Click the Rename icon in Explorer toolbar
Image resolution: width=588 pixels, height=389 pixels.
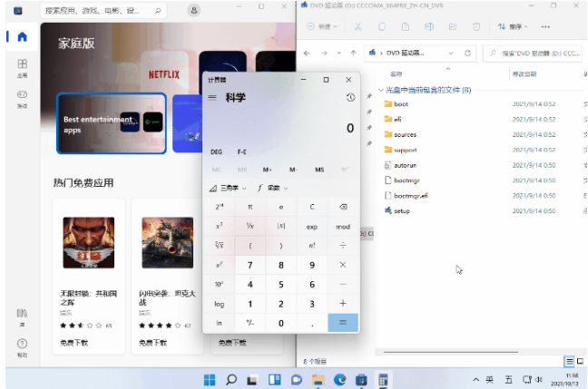click(x=429, y=26)
